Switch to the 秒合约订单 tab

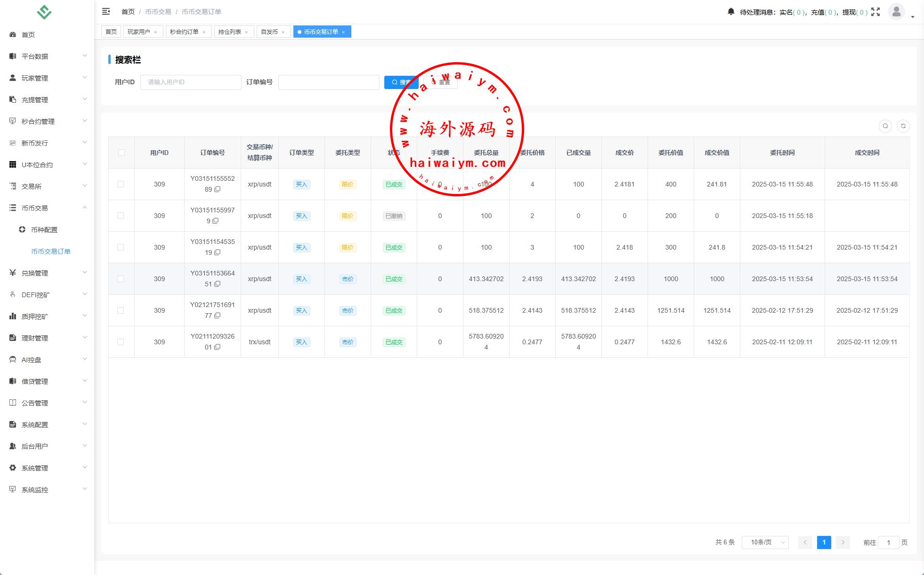[184, 32]
